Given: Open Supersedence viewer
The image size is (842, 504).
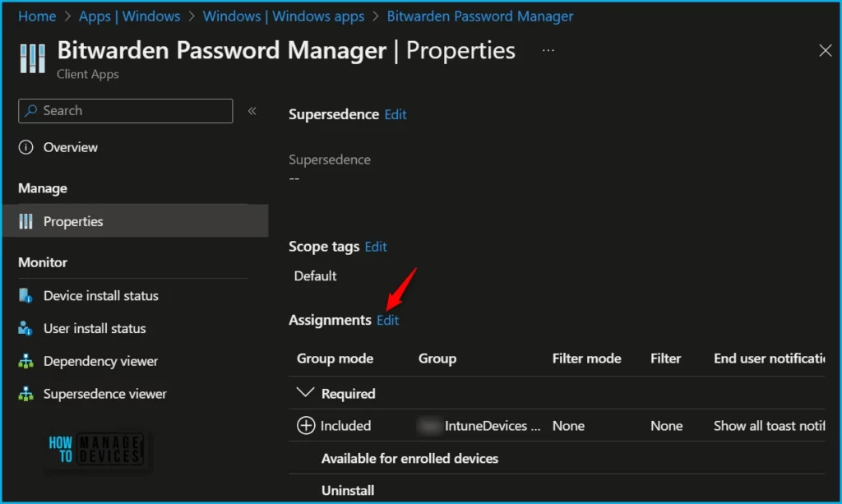Looking at the screenshot, I should pyautogui.click(x=104, y=394).
